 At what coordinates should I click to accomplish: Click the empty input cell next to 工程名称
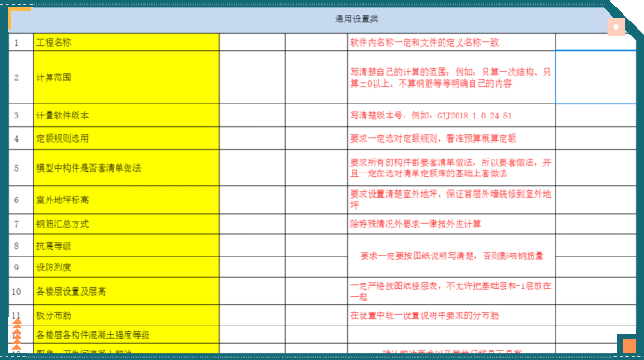(x=253, y=42)
